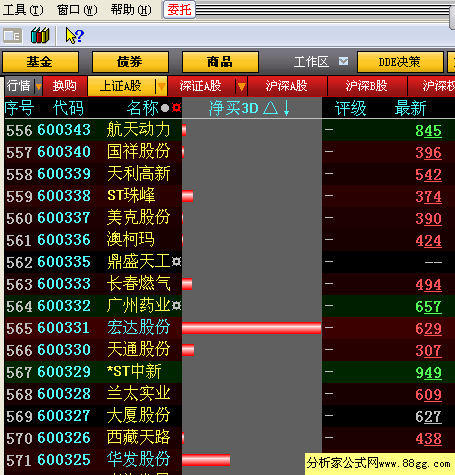Click the 商品 button
This screenshot has height=475, width=455.
point(220,62)
